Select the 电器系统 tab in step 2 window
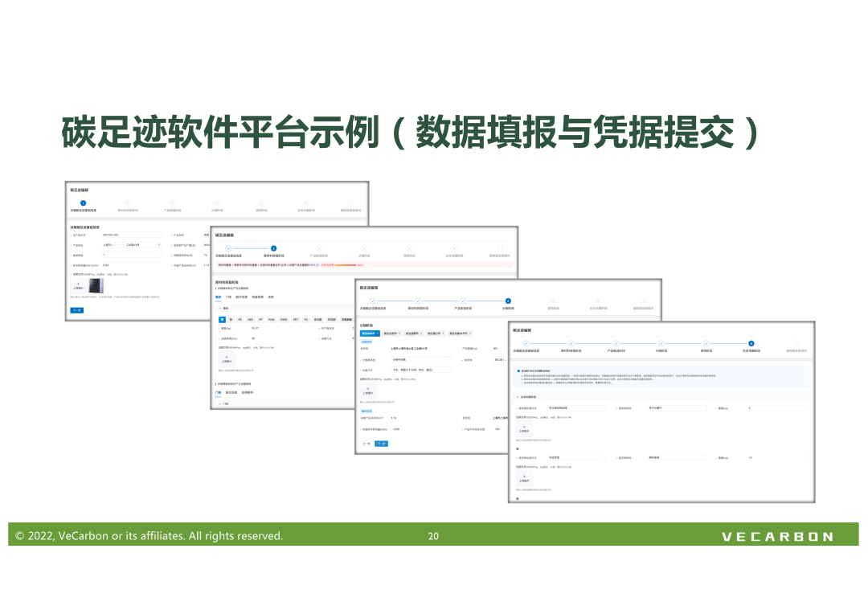This screenshot has height=614, width=868. 257,297
